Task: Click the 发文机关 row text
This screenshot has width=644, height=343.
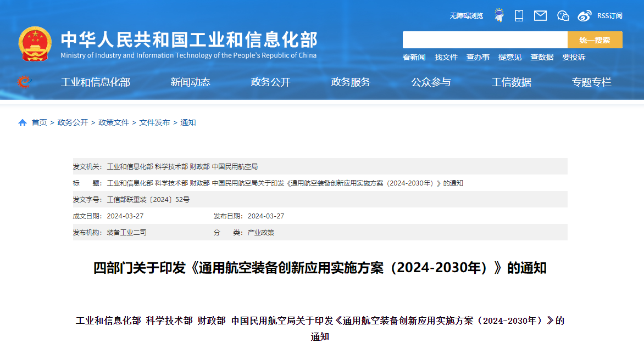Action: click(182, 167)
